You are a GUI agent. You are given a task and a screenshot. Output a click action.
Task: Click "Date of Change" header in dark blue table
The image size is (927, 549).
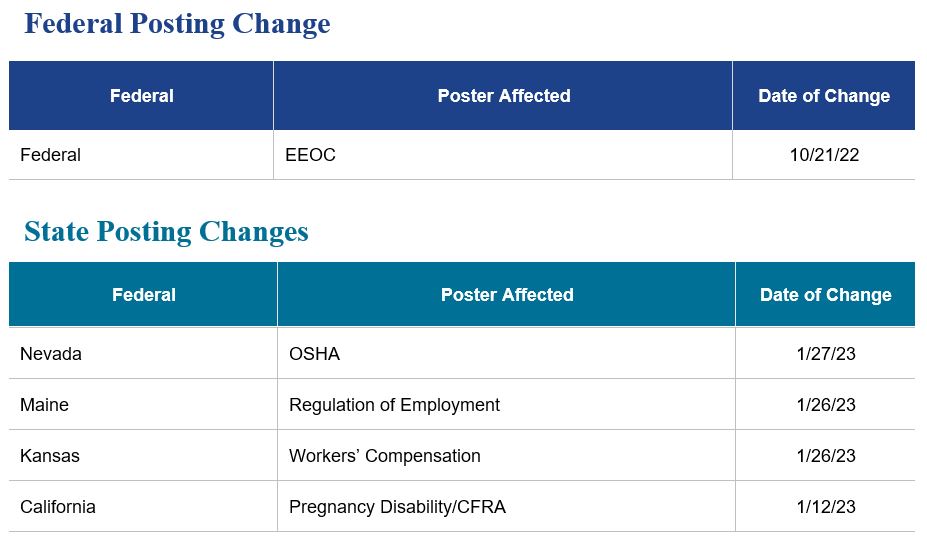(823, 96)
